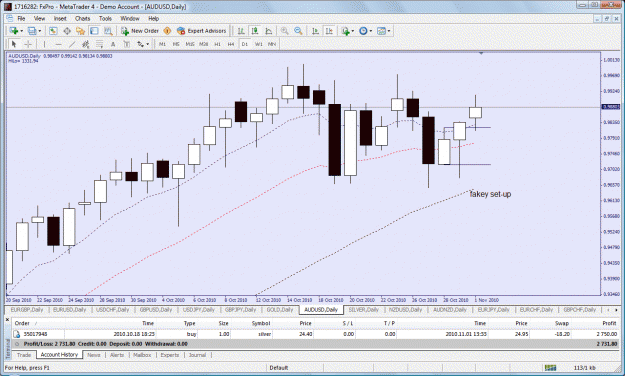
Task: Expand the Templates dropdown arrow
Action: 389,31
